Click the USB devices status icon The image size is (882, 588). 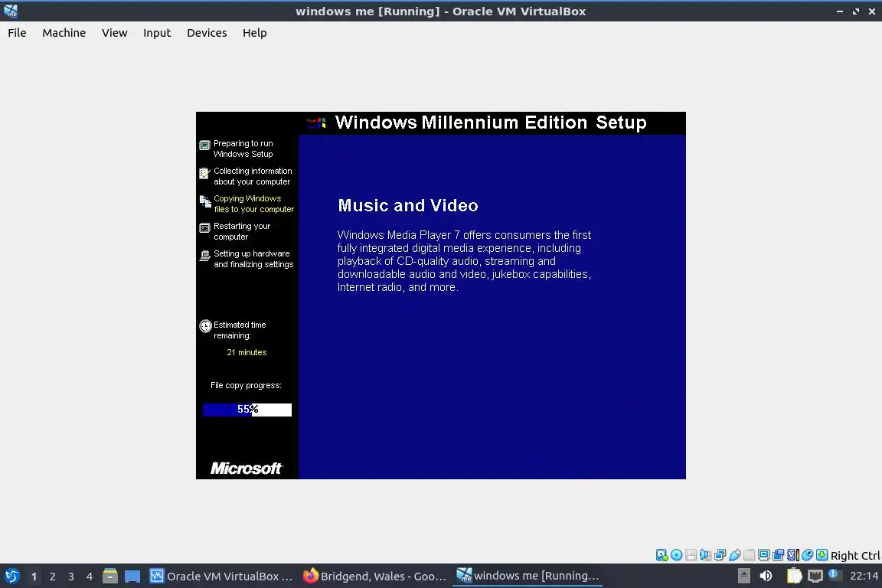[735, 555]
